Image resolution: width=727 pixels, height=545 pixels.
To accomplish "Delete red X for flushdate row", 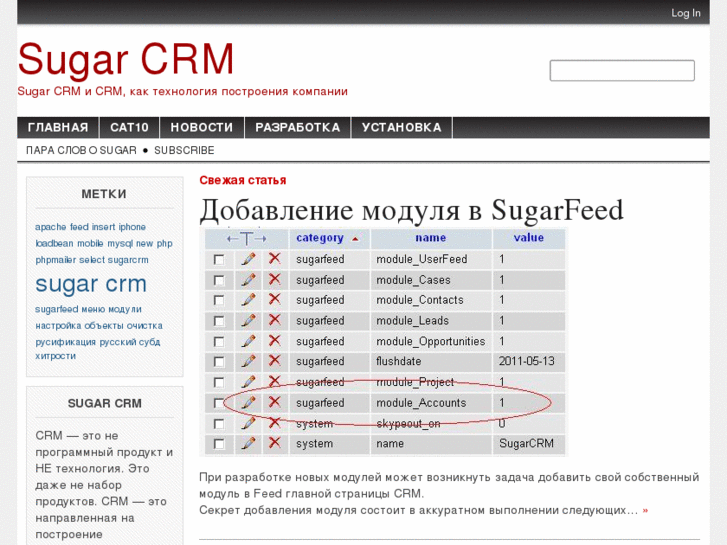I will tap(274, 360).
